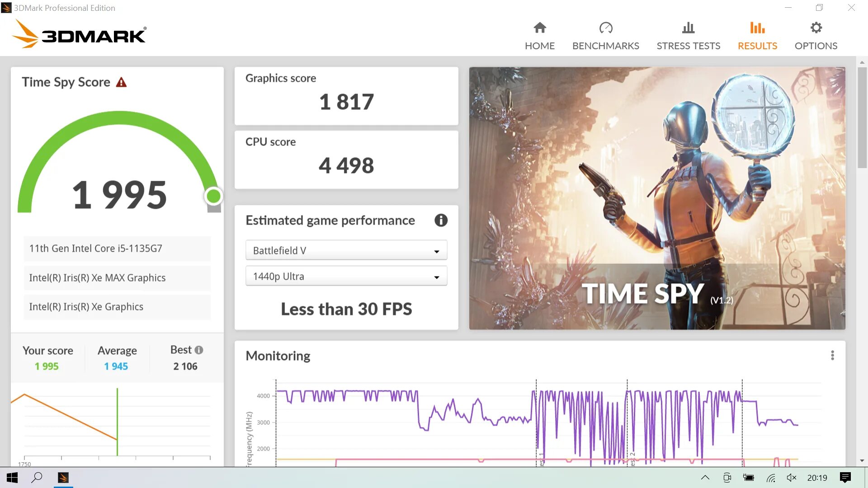868x488 pixels.
Task: Open the Monitoring panel three-dot menu
Action: pyautogui.click(x=832, y=356)
